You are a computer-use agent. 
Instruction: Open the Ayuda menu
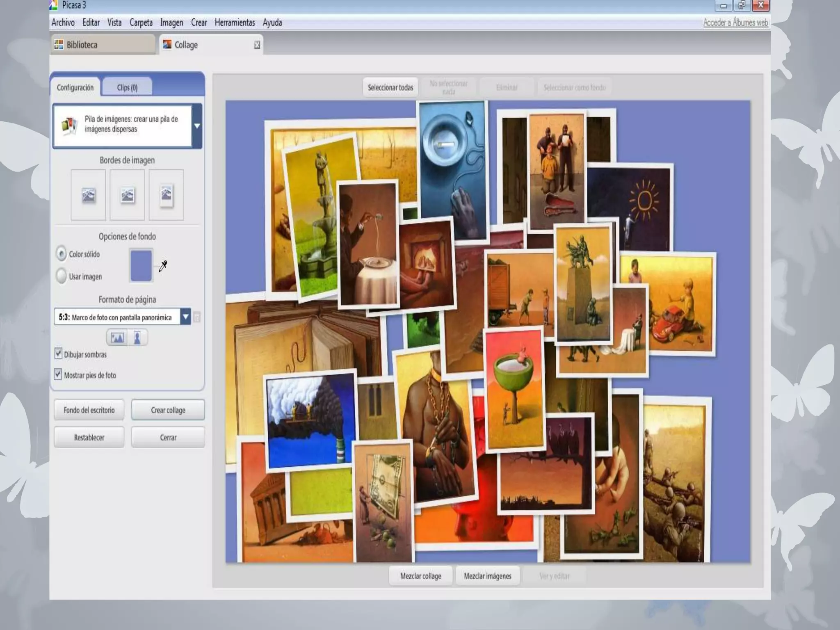click(x=272, y=23)
